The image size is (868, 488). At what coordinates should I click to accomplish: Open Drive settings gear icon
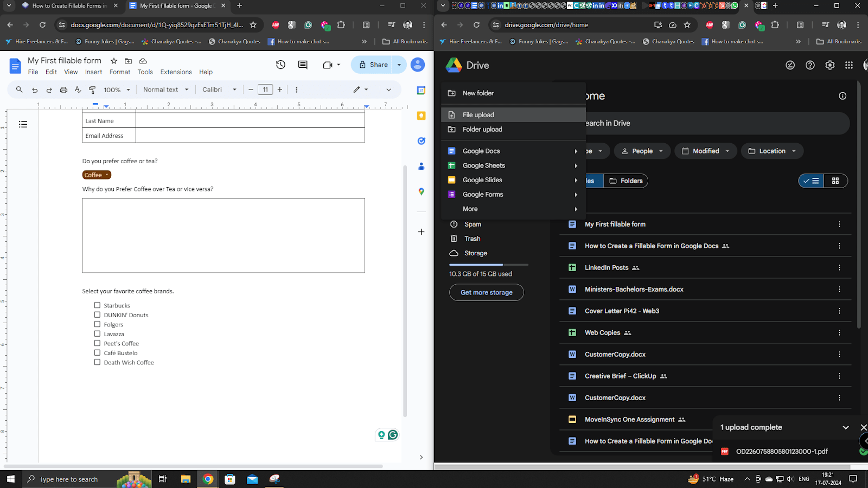pos(829,65)
